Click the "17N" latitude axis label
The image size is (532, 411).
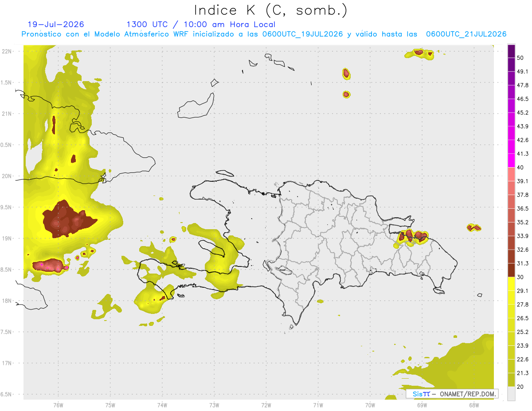point(7,363)
